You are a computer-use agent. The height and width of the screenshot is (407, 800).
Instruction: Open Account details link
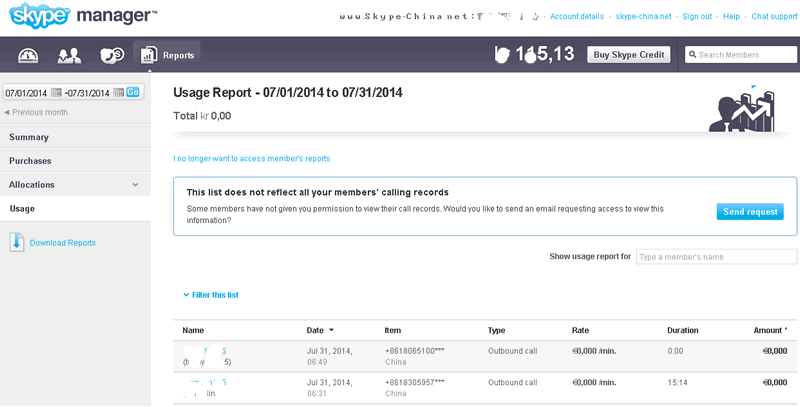[577, 16]
